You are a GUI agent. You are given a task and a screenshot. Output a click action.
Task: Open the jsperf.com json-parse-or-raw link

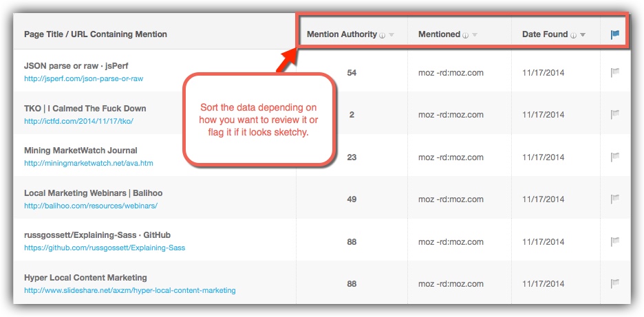tap(84, 78)
